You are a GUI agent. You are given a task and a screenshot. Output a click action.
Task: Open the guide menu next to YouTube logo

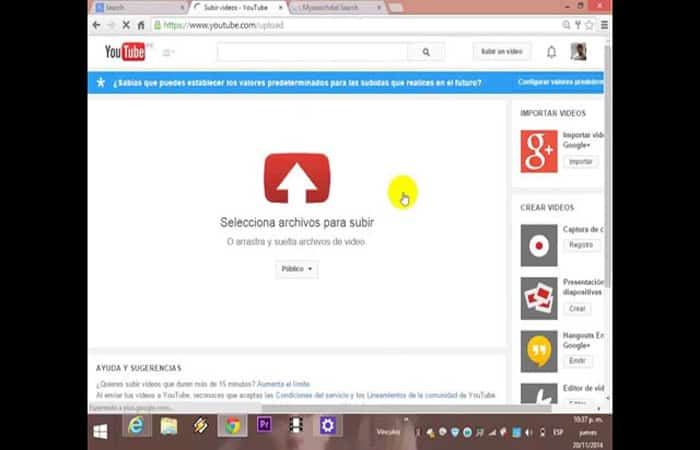coord(168,53)
